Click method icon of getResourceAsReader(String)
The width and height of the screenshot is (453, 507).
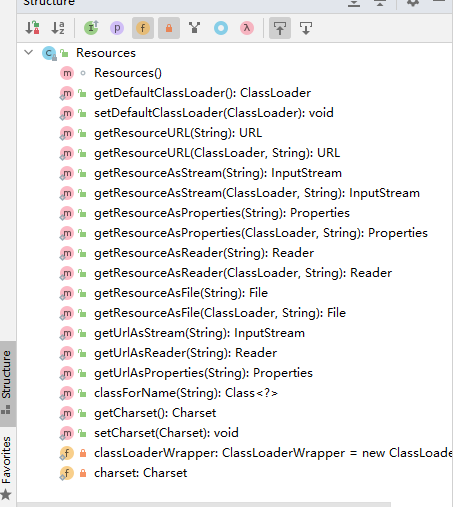coord(67,253)
